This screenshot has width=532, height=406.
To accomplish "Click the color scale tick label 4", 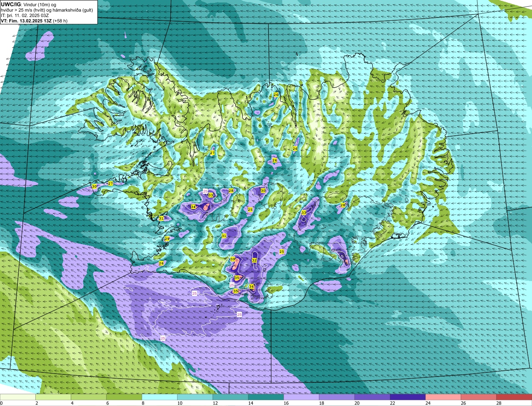I will click(x=72, y=403).
